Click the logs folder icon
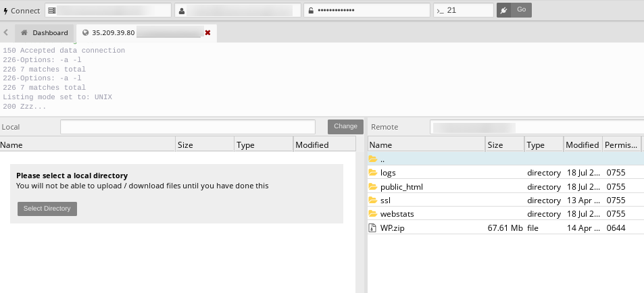Image resolution: width=644 pixels, height=293 pixels. 372,172
